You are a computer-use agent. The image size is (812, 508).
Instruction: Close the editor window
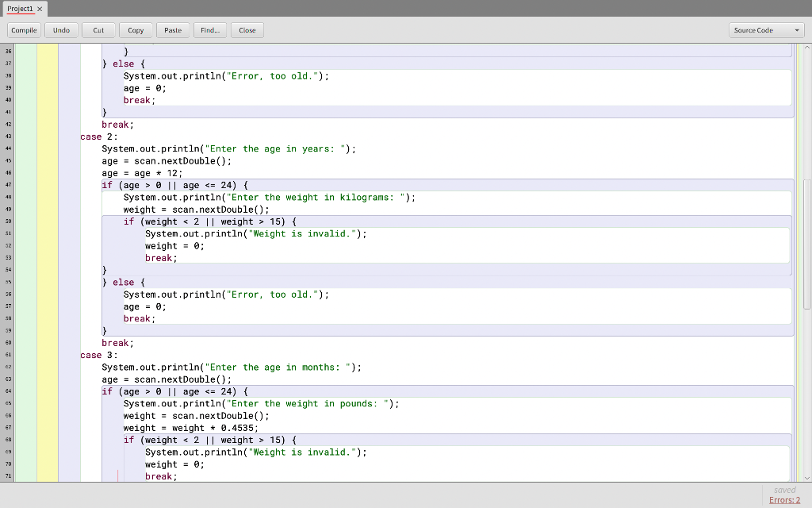pos(247,29)
